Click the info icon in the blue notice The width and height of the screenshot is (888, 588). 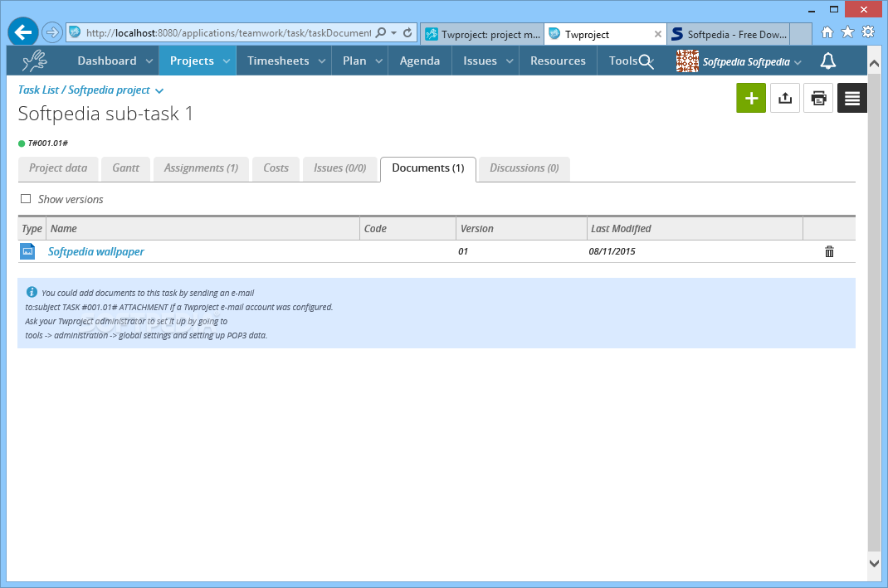click(x=32, y=292)
